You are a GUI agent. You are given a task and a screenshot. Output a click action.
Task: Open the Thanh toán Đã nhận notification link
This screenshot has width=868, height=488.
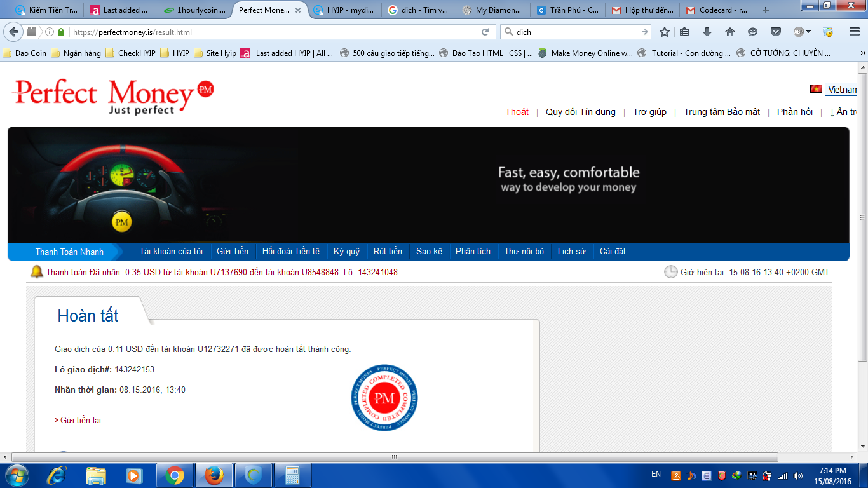pyautogui.click(x=223, y=272)
